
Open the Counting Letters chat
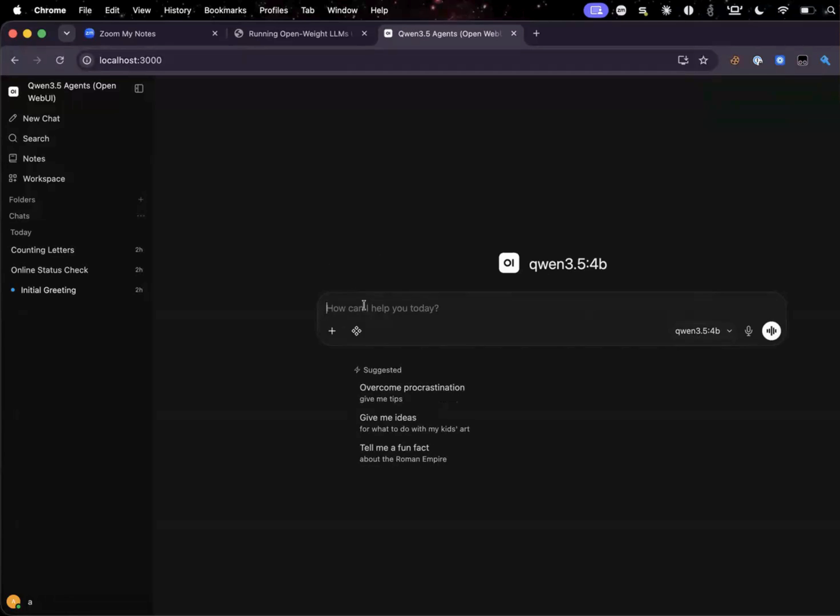(76, 250)
